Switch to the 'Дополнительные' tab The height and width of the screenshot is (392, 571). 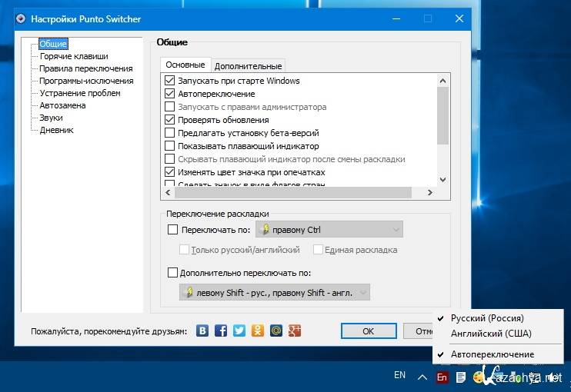[x=248, y=66]
